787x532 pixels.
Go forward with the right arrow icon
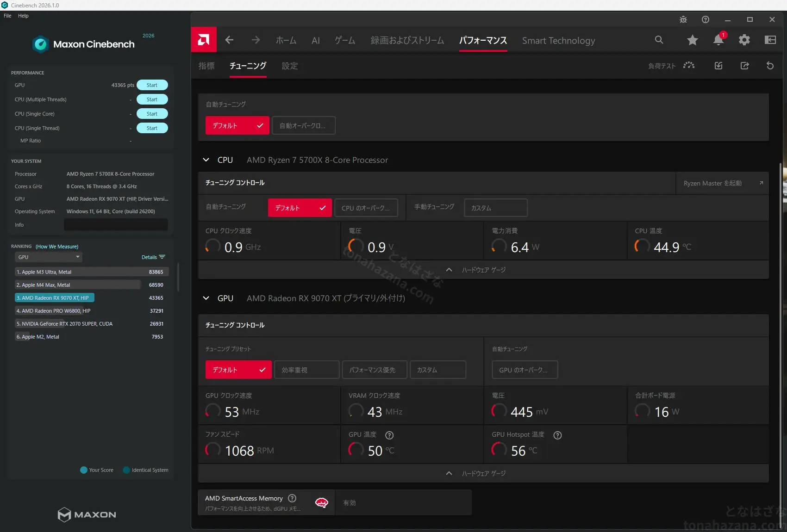256,40
